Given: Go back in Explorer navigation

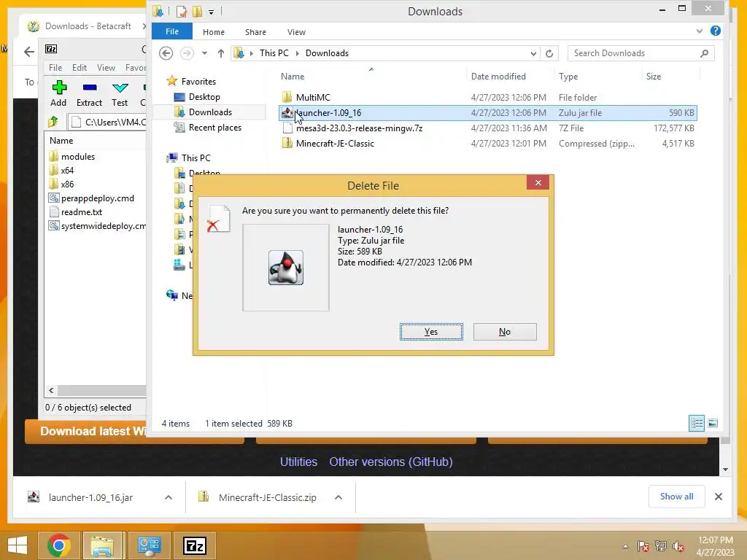Looking at the screenshot, I should tap(166, 52).
